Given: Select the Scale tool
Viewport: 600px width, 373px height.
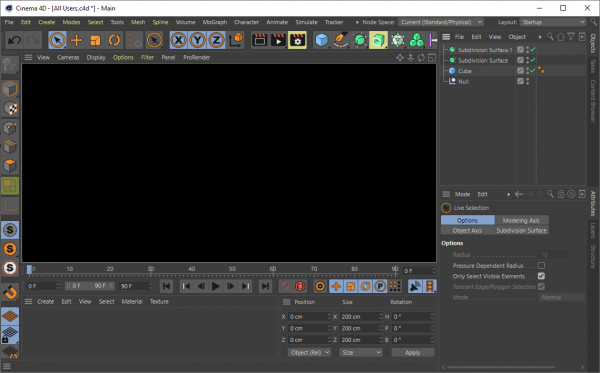Looking at the screenshot, I should tap(95, 40).
